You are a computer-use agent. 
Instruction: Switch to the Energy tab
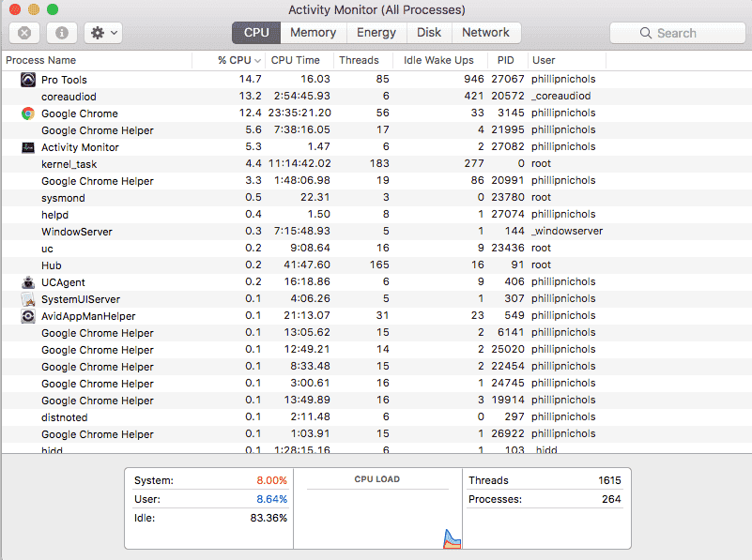(376, 33)
